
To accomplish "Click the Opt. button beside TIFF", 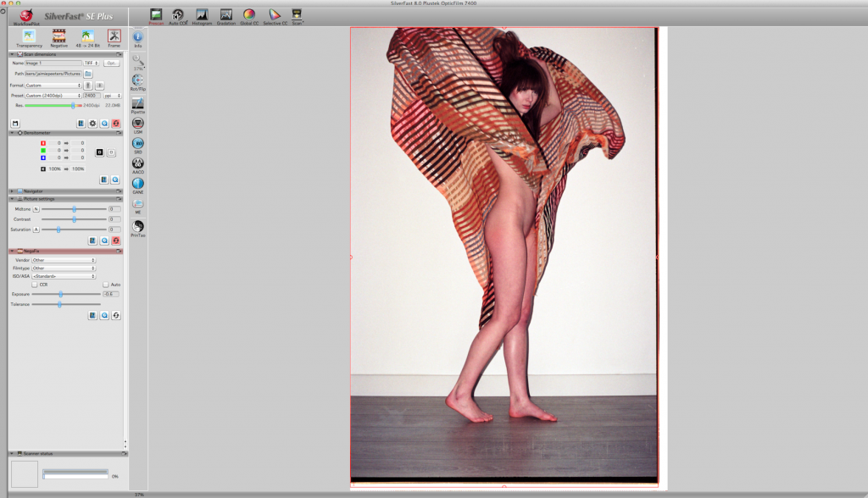I will (112, 63).
